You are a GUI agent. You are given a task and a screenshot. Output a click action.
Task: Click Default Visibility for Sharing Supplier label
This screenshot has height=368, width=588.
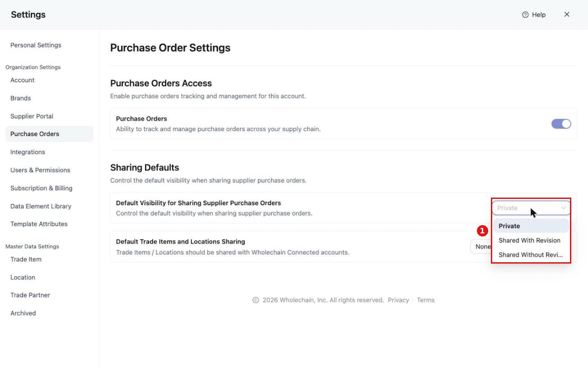(198, 203)
